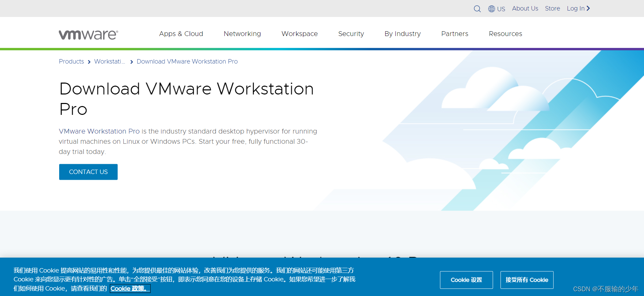This screenshot has width=644, height=296.
Task: Click the Log In arrow chevron
Action: [x=588, y=8]
